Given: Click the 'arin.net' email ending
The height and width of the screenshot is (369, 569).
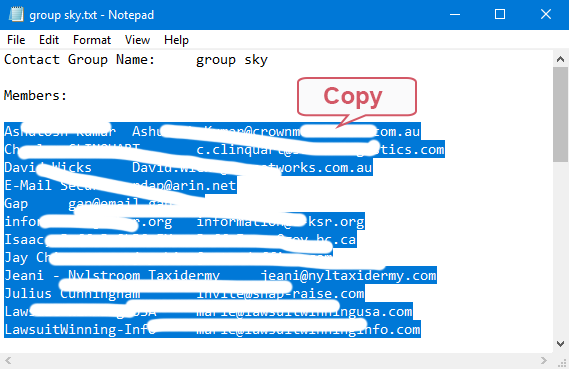Looking at the screenshot, I should tap(204, 185).
